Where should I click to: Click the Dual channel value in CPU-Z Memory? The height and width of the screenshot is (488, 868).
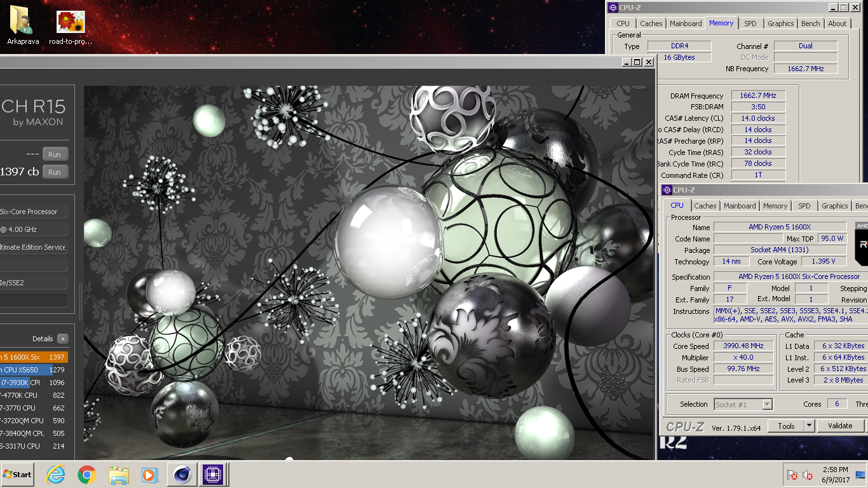coord(806,46)
